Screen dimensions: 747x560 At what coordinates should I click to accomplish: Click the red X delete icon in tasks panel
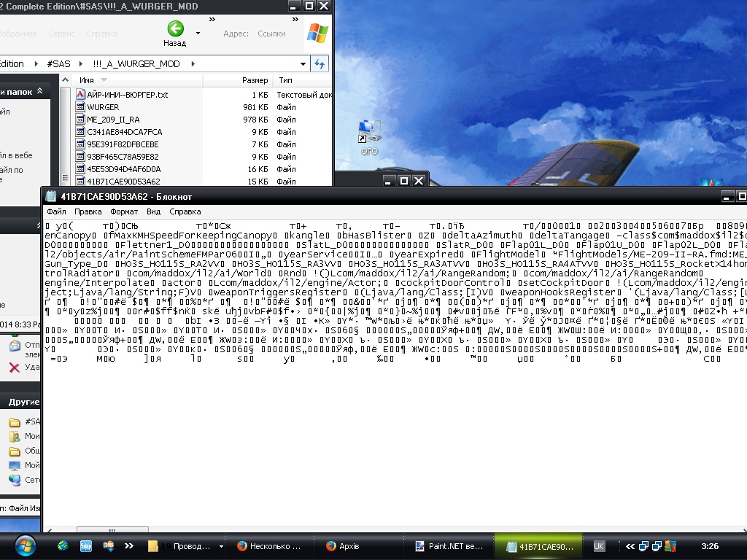[15, 367]
